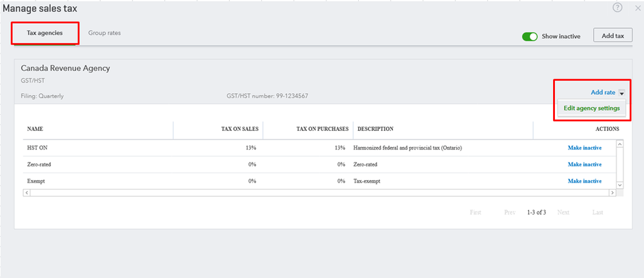Go to Next page in pagination
Viewport: 644px width, 278px height.
tap(563, 212)
